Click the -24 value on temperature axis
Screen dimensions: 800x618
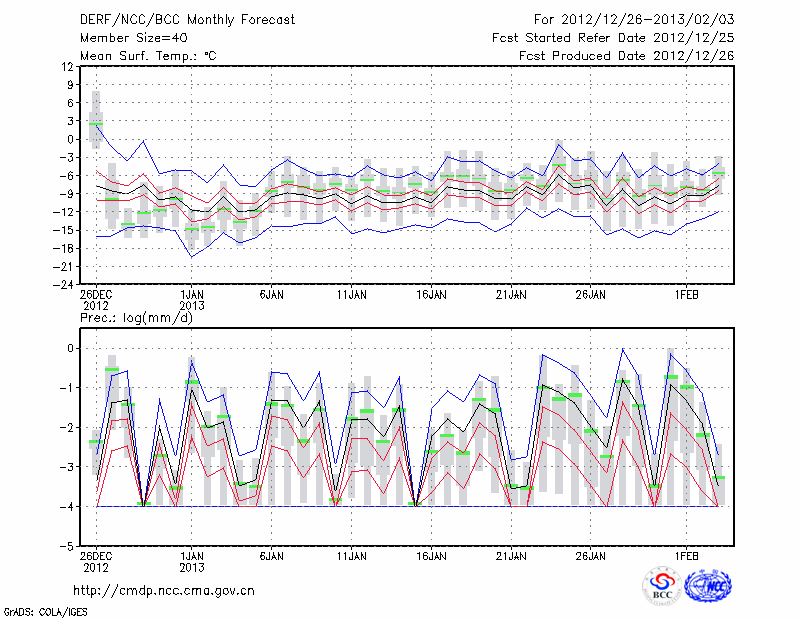tap(64, 284)
